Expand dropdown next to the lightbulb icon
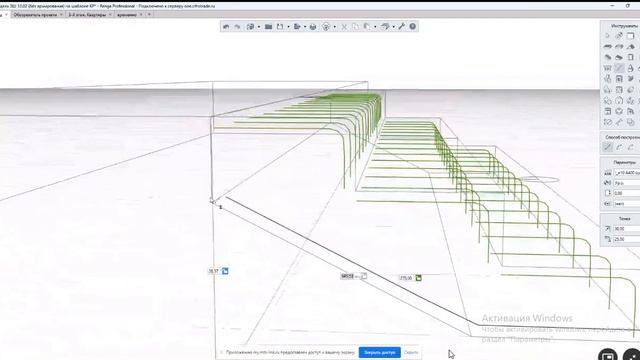Image resolution: width=640 pixels, height=360 pixels. point(334,27)
